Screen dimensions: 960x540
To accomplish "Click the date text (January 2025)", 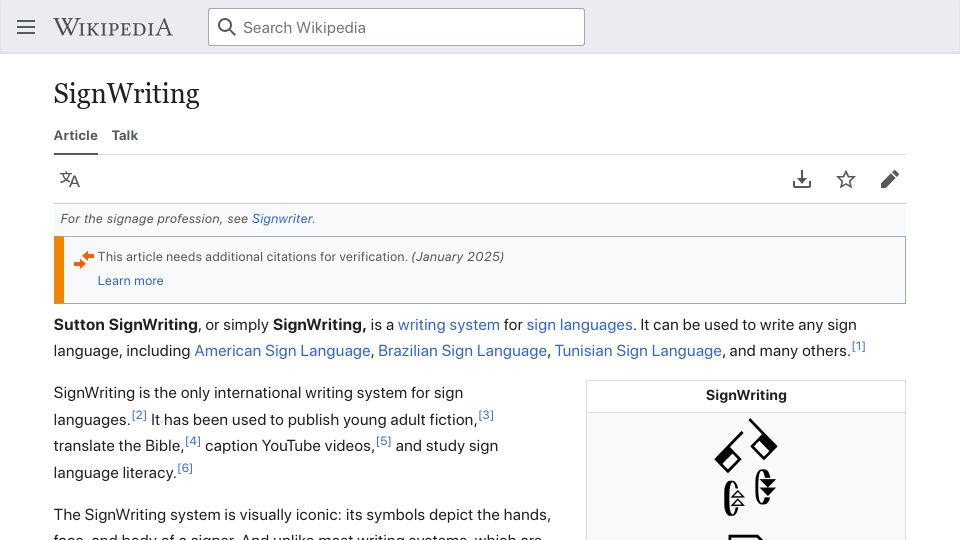I will [x=457, y=257].
